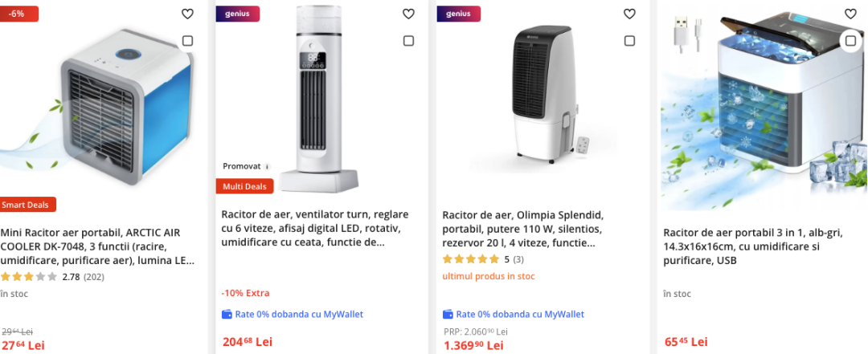Check compare box for Olimpia Splendid cooler

(629, 41)
